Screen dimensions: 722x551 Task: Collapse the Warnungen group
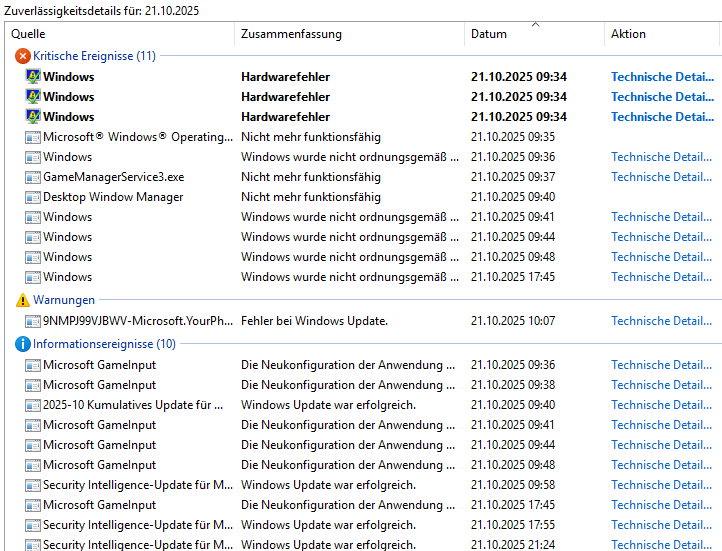pos(64,300)
